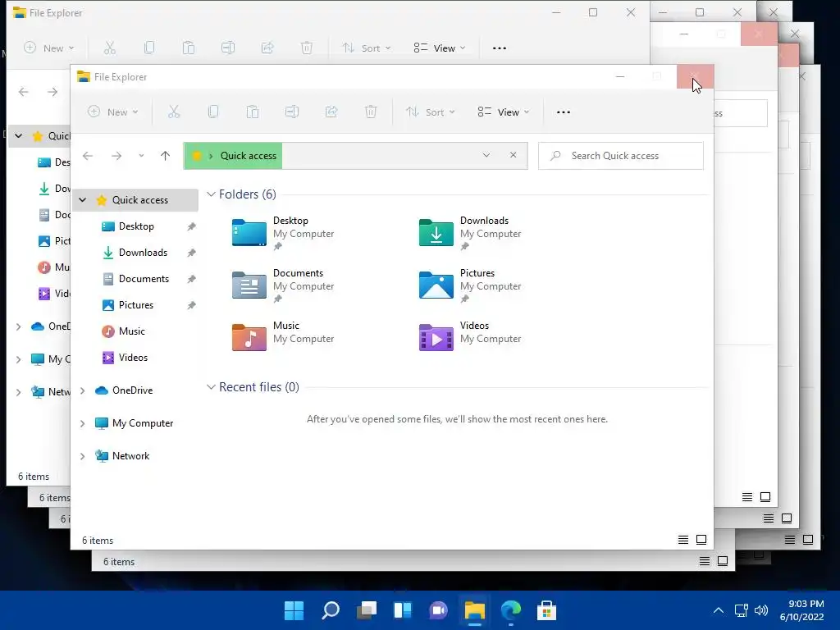Collapse the Folders (6) section
This screenshot has width=840, height=630.
click(x=211, y=194)
